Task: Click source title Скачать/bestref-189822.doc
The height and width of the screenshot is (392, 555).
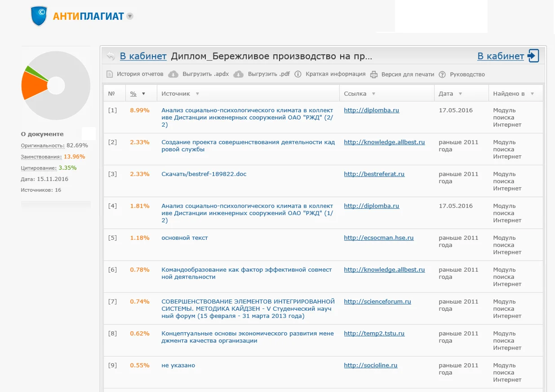Action: 204,174
